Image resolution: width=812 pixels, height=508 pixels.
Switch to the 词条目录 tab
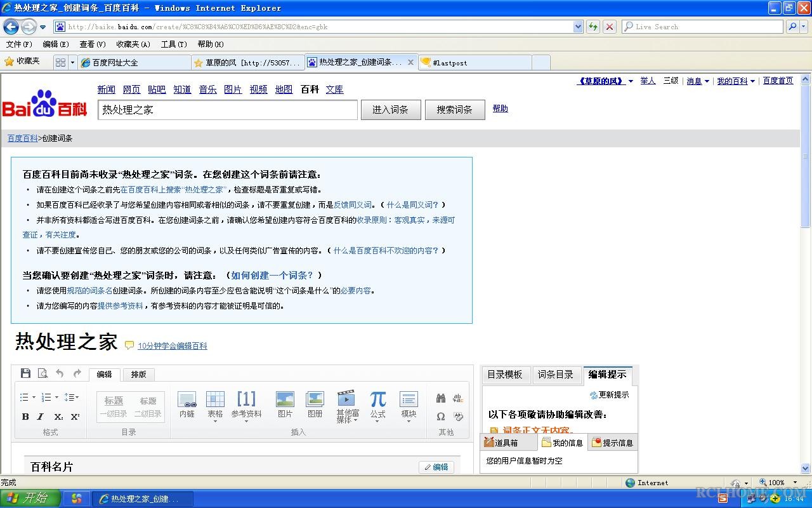tap(556, 375)
